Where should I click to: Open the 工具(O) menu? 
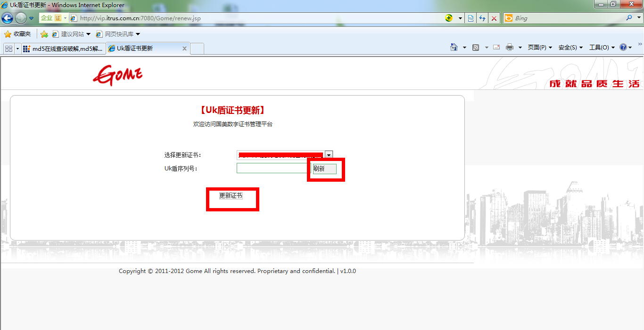tap(602, 47)
